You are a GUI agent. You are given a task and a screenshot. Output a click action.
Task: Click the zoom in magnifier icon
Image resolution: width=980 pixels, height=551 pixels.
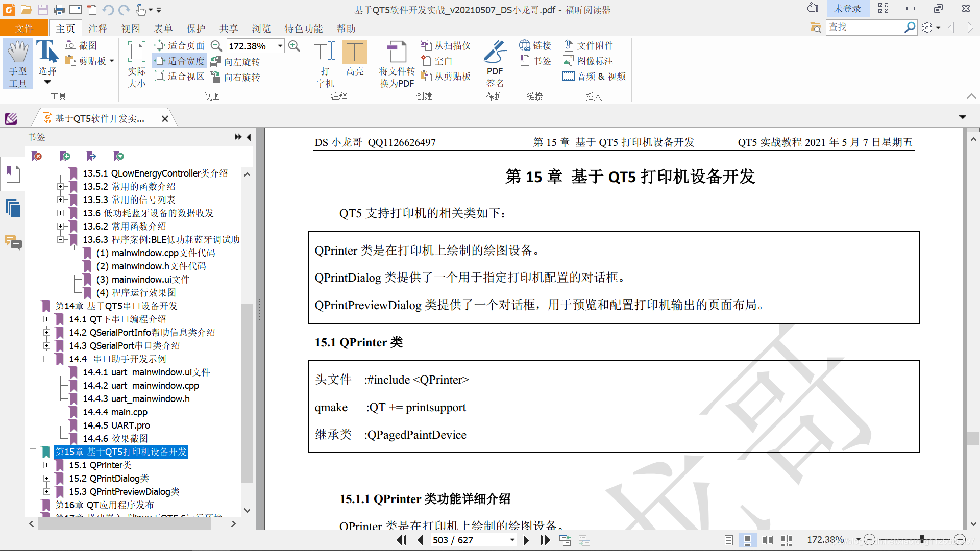294,46
